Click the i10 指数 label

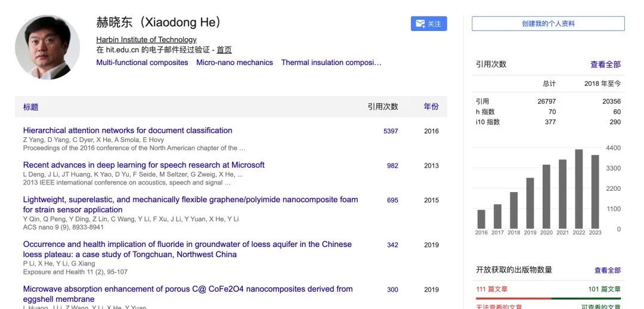point(488,122)
